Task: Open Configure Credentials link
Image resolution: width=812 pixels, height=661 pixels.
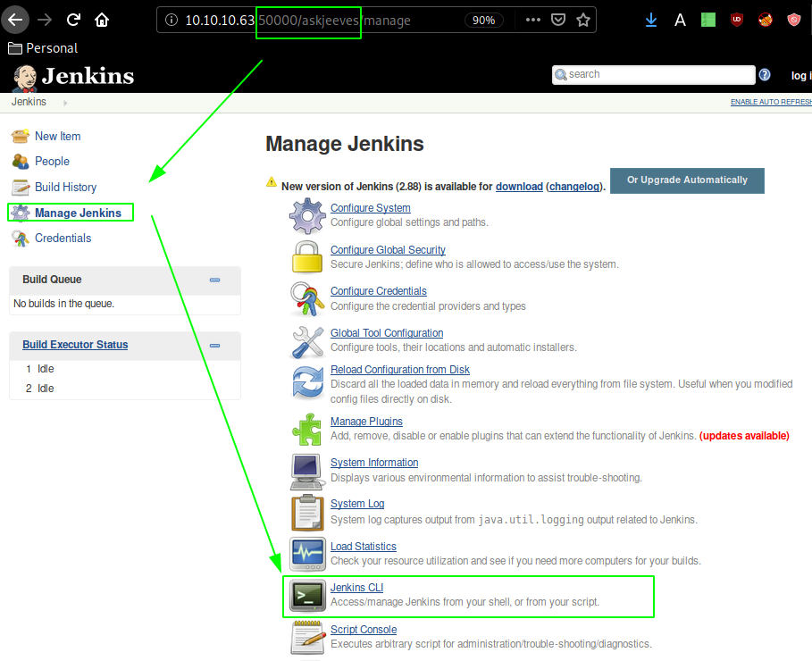Action: pos(379,291)
